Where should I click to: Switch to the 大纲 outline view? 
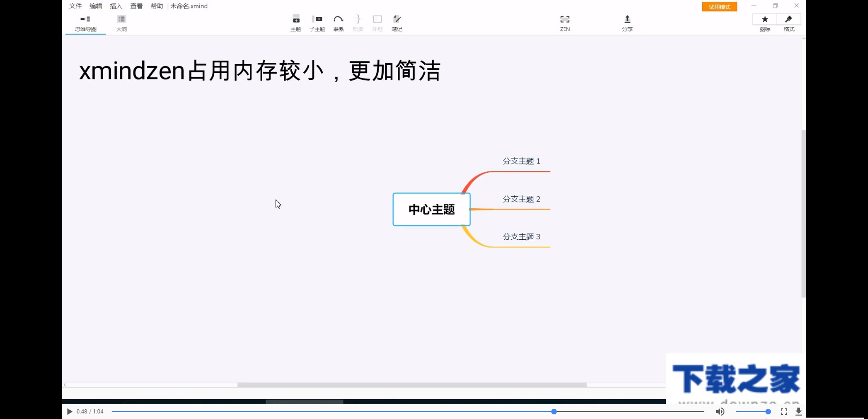(x=121, y=22)
